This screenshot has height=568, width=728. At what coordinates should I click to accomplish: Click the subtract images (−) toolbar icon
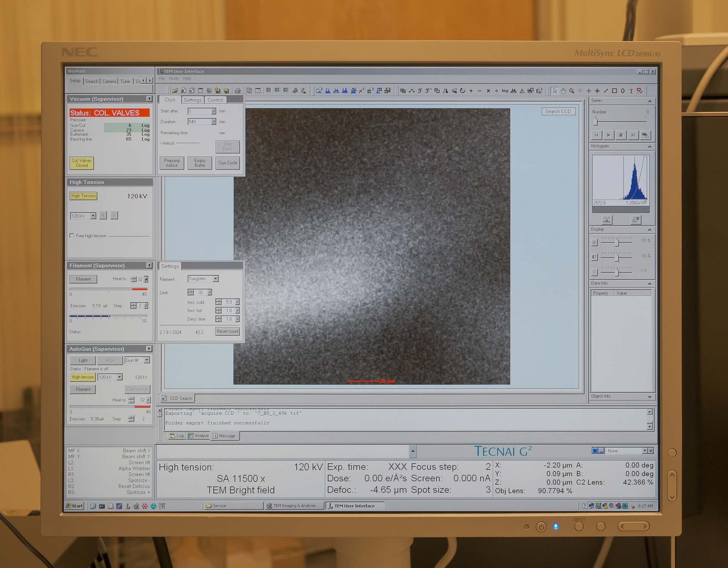pyautogui.click(x=480, y=91)
